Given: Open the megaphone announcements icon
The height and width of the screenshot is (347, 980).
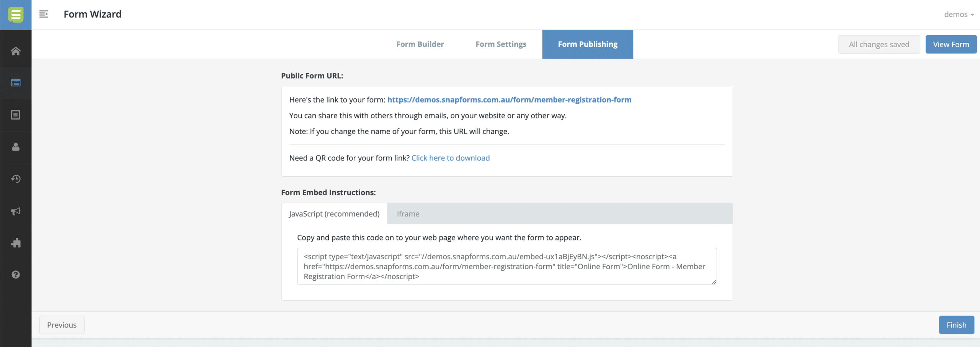Looking at the screenshot, I should pos(16,211).
